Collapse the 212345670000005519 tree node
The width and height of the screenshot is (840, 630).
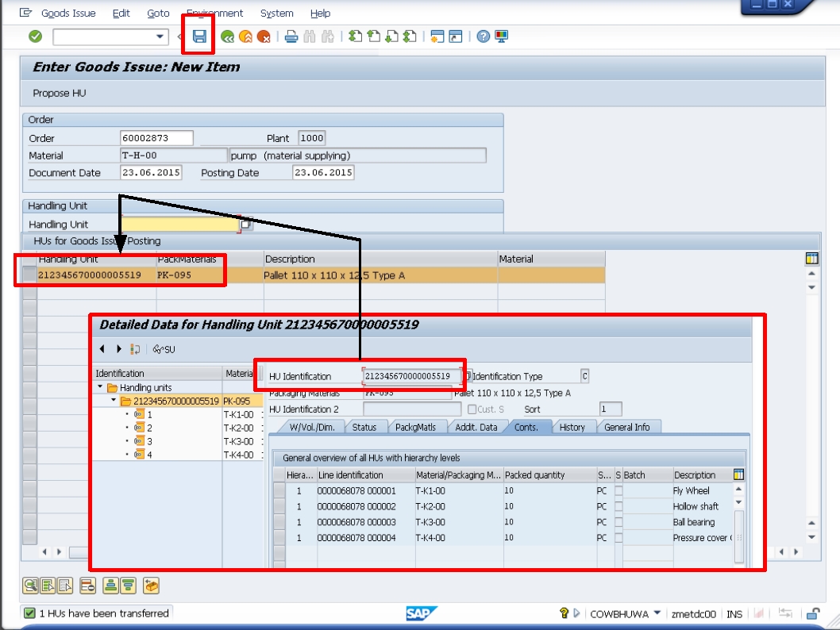coord(112,401)
